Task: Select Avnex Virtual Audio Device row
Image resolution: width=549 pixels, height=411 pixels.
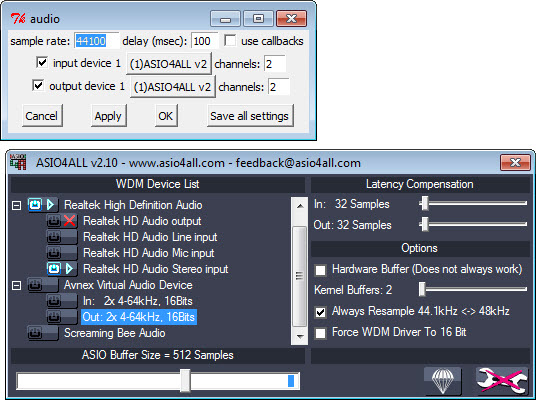Action: (128, 285)
